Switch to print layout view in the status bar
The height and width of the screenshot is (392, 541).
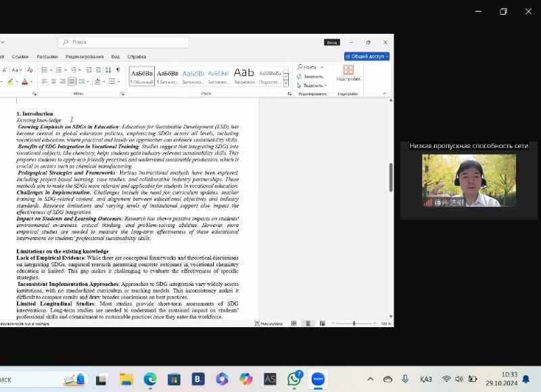point(308,324)
